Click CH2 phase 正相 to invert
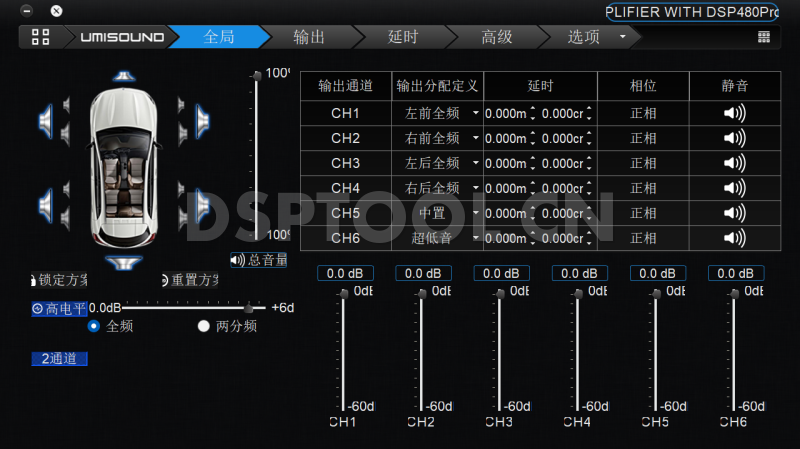The width and height of the screenshot is (800, 449). point(643,138)
